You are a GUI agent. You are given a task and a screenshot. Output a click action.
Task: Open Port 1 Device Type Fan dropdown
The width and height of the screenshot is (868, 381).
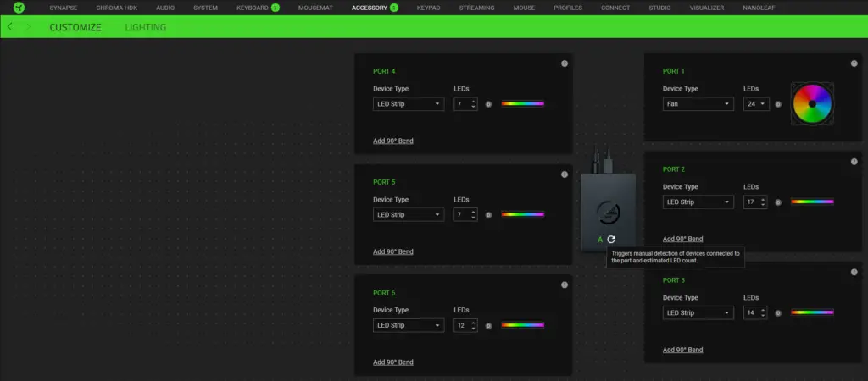pyautogui.click(x=698, y=104)
